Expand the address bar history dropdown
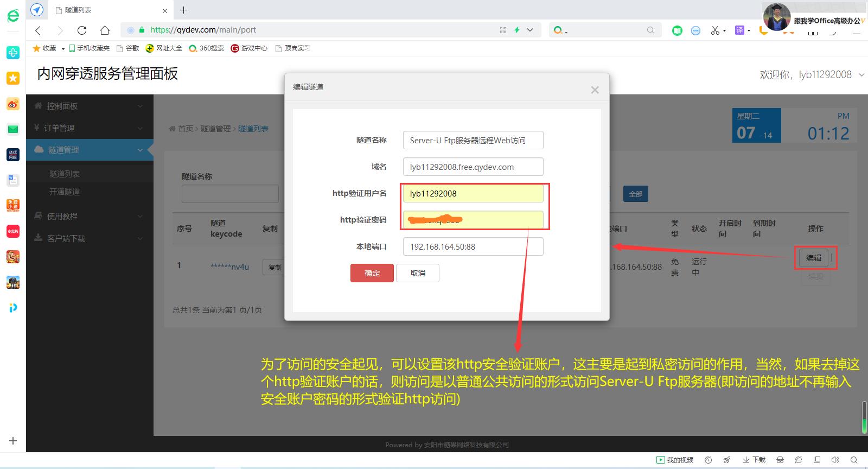The height and width of the screenshot is (469, 868). (530, 30)
